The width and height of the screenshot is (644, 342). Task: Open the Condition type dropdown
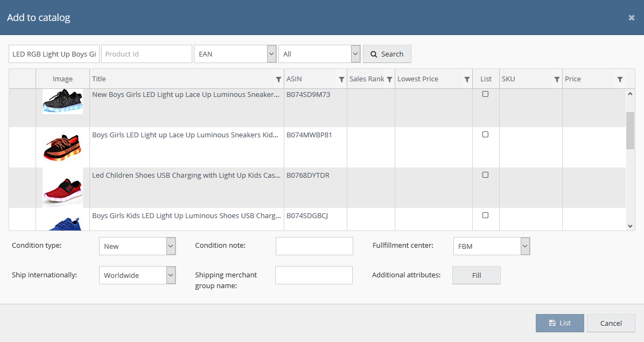pyautogui.click(x=137, y=246)
